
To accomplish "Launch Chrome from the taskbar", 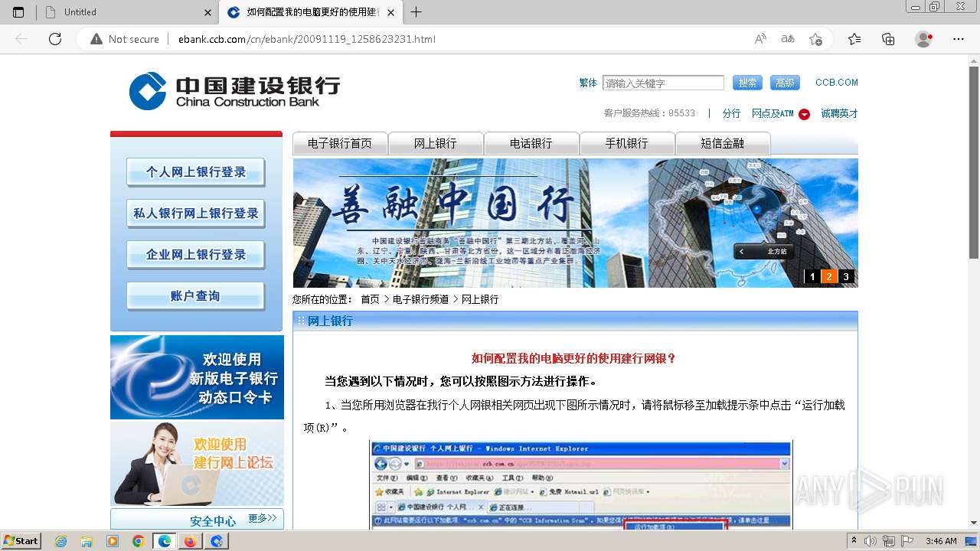I will click(138, 541).
